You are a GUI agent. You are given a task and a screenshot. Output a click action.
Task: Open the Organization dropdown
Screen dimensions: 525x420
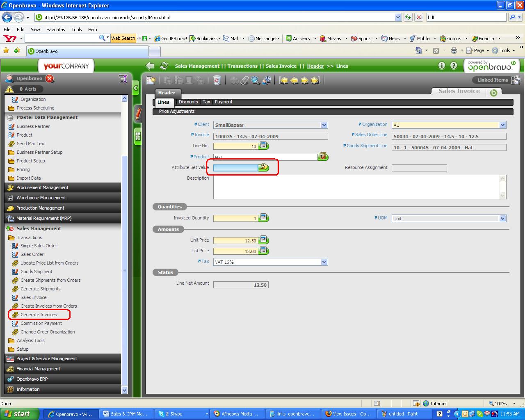click(502, 125)
